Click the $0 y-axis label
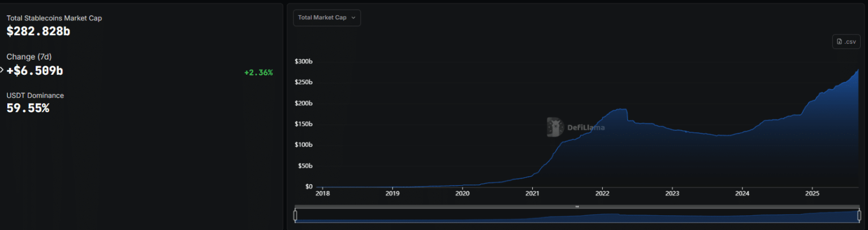 [309, 186]
